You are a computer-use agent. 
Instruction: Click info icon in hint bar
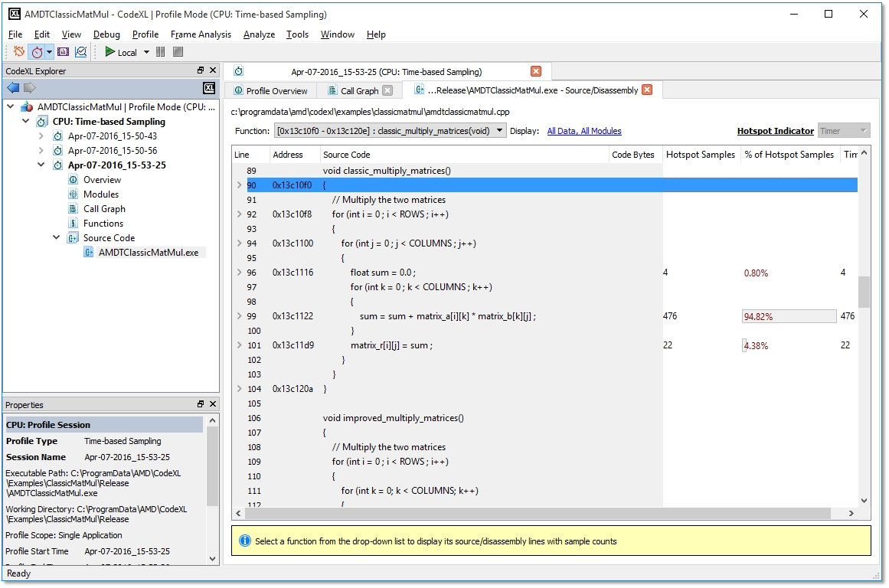point(245,541)
